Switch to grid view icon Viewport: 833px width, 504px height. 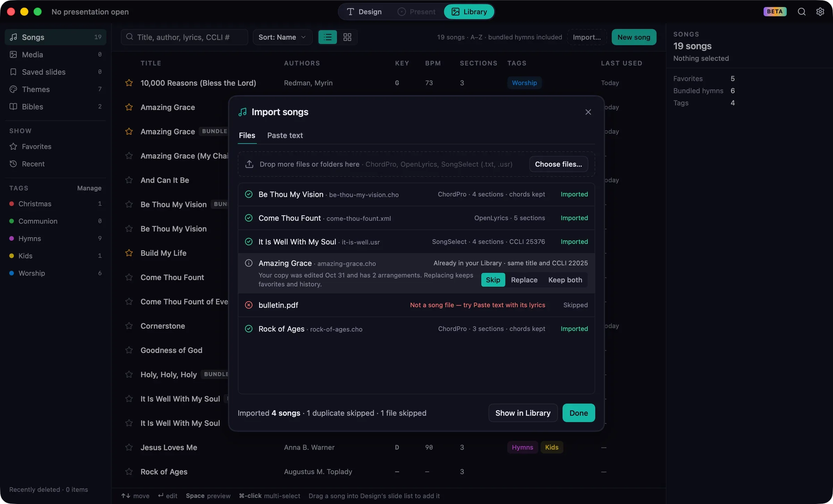(x=347, y=37)
